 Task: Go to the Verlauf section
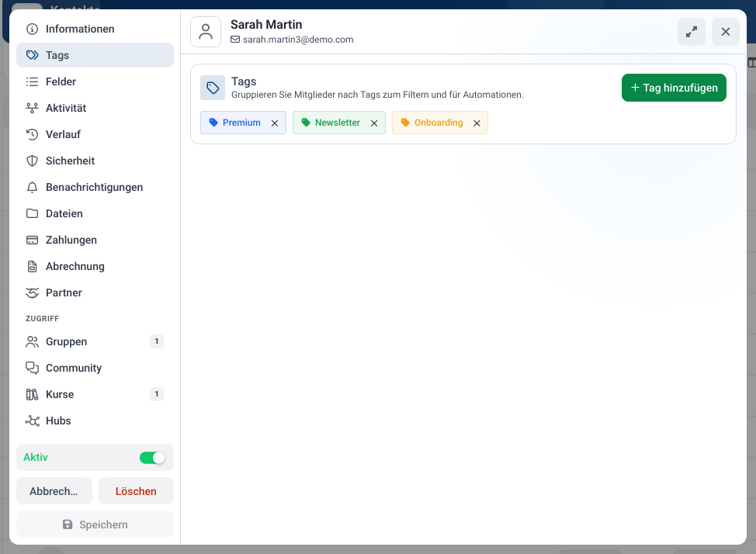click(95, 134)
